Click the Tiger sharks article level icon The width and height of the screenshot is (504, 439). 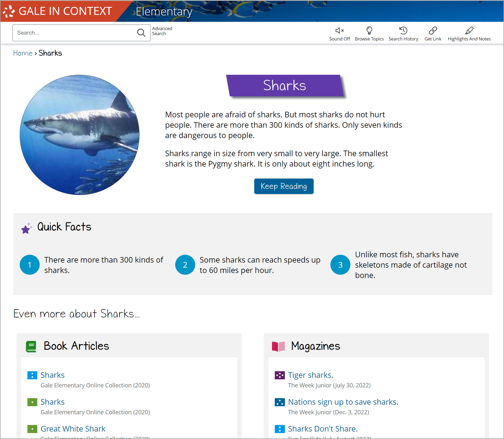280,375
